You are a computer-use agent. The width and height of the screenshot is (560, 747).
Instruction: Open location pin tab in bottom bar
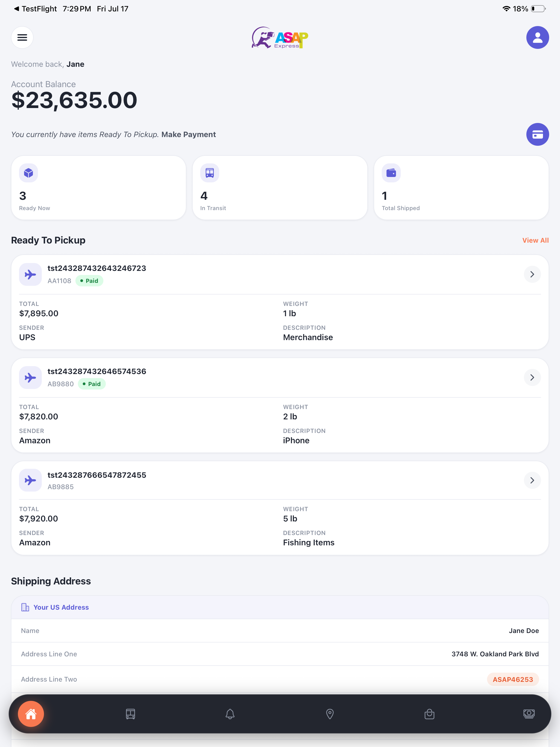tap(330, 714)
